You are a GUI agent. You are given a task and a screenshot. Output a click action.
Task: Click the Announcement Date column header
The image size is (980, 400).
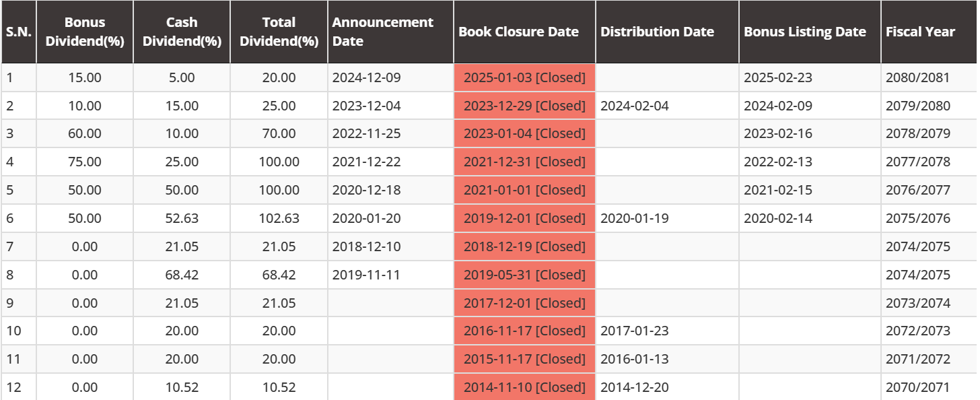tap(382, 32)
